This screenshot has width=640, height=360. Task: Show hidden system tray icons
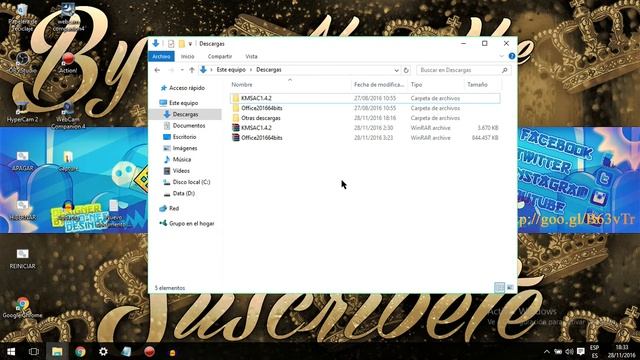[547, 351]
